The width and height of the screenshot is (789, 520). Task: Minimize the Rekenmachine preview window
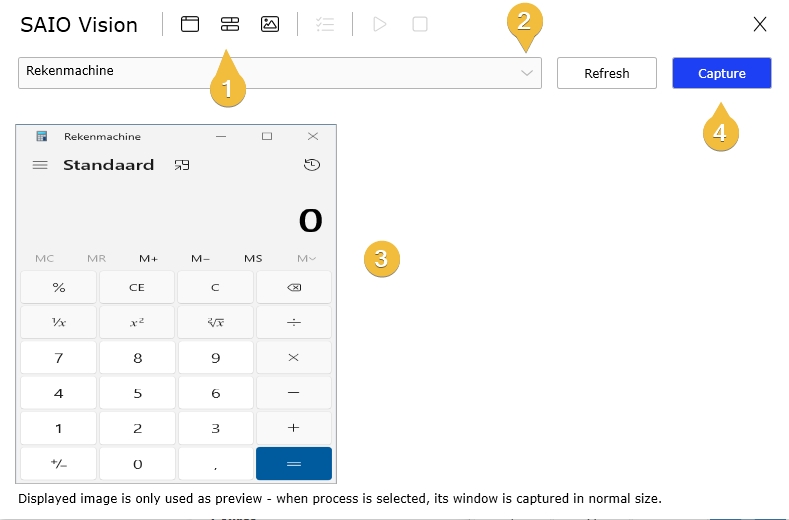[x=221, y=136]
